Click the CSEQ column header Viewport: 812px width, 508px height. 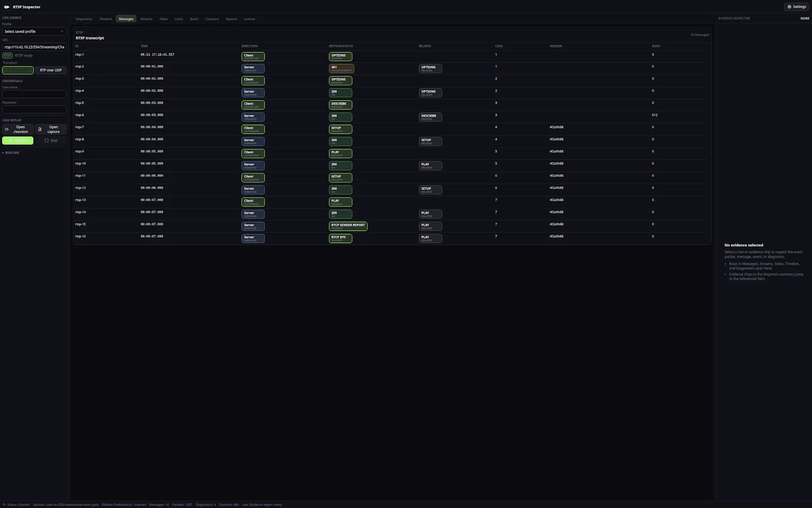tap(499, 46)
